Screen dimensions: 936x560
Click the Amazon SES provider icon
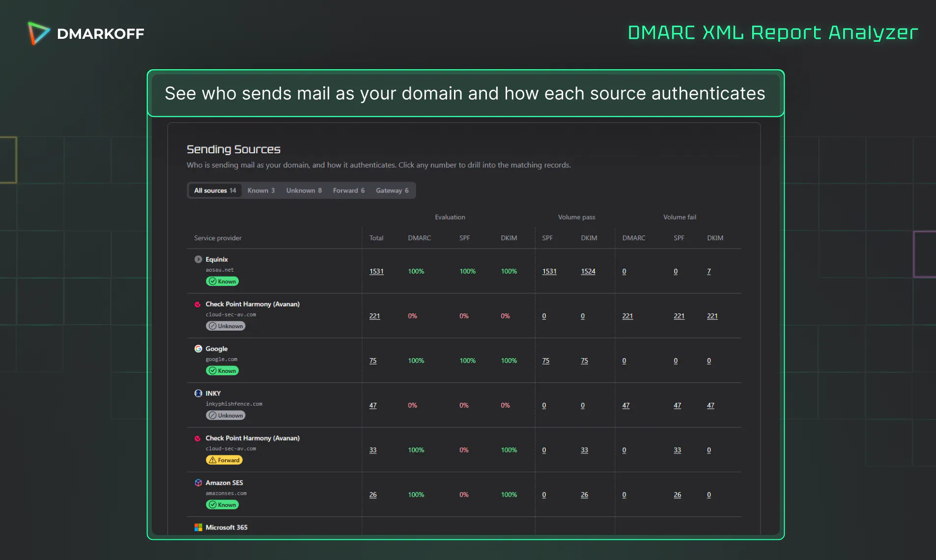pyautogui.click(x=198, y=483)
